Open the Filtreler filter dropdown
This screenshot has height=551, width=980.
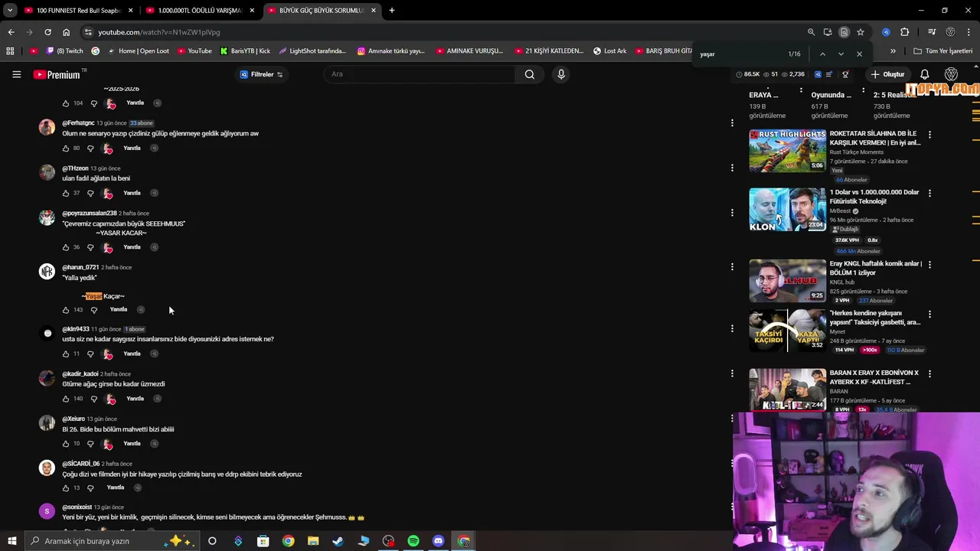click(261, 74)
